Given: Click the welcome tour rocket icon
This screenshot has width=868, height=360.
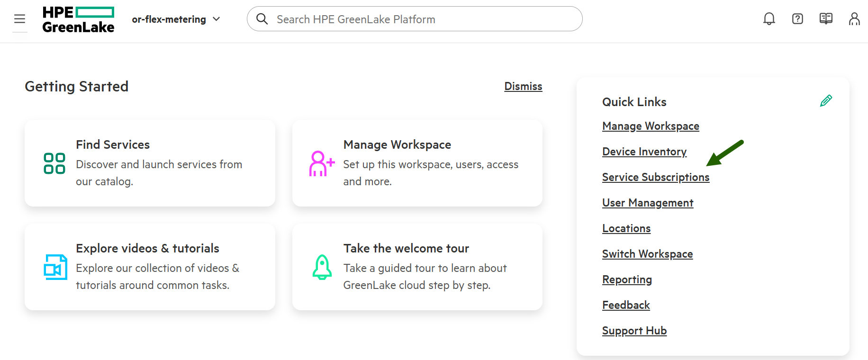Looking at the screenshot, I should [x=322, y=267].
